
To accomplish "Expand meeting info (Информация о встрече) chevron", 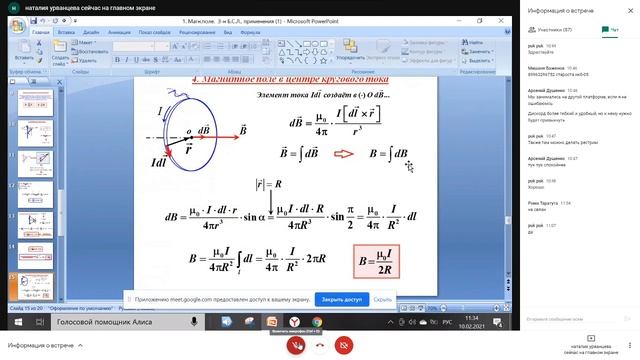I will point(80,345).
